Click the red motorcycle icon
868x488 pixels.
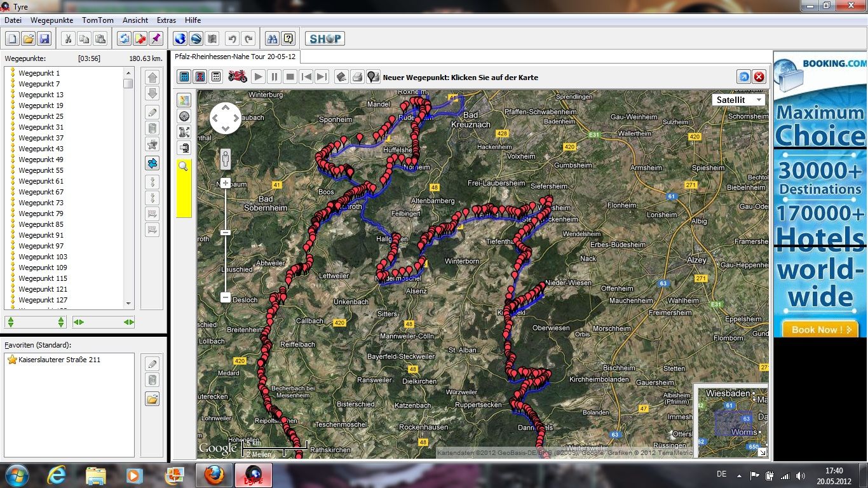click(x=238, y=77)
